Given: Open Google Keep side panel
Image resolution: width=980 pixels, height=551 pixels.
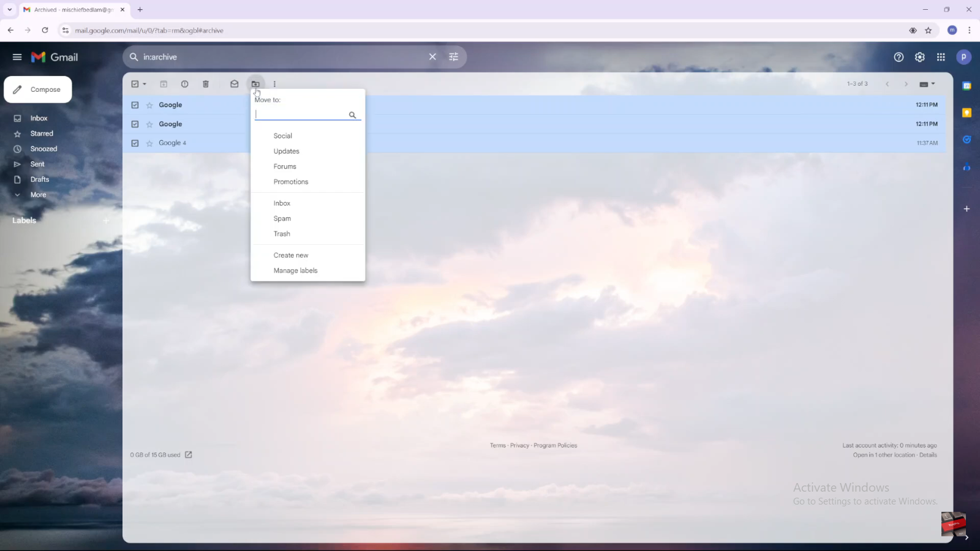Looking at the screenshot, I should (x=967, y=113).
